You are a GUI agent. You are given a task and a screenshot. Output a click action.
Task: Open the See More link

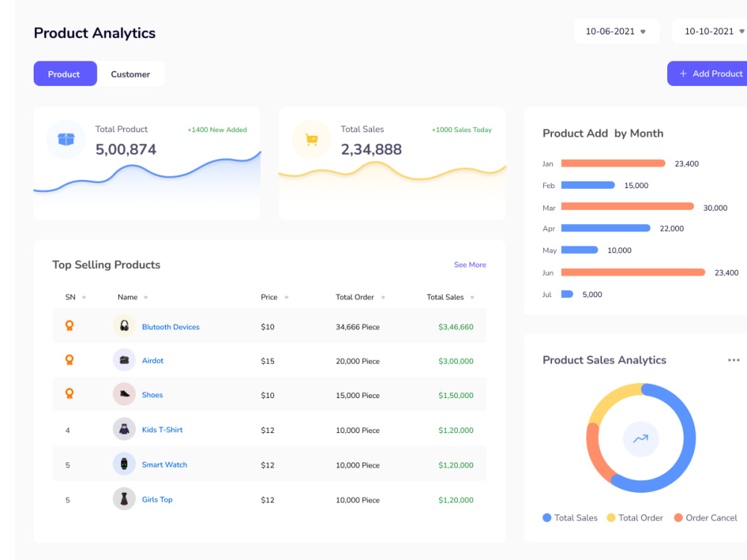point(470,265)
